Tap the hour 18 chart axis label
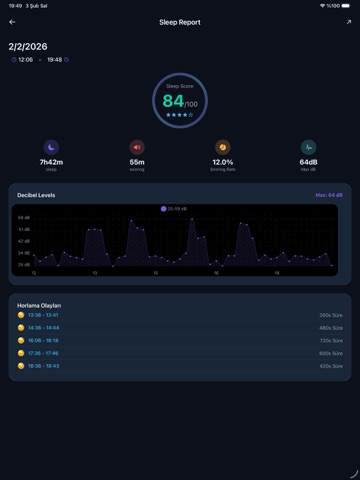Image resolution: width=360 pixels, height=480 pixels. click(277, 273)
